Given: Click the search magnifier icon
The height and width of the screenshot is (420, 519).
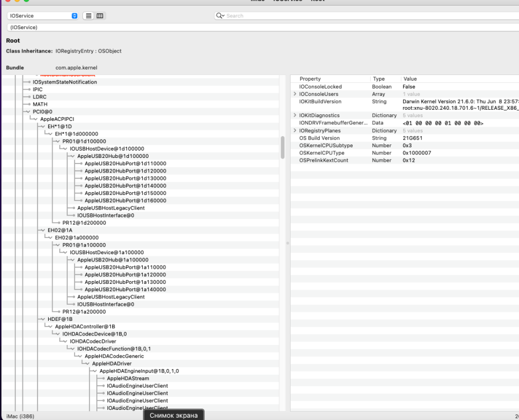Looking at the screenshot, I should [220, 16].
